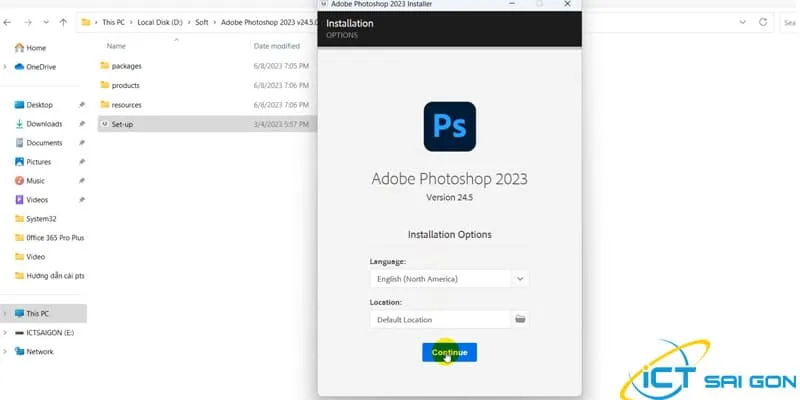The height and width of the screenshot is (400, 800).
Task: Unpin Videos via its pin icon
Action: (x=82, y=199)
